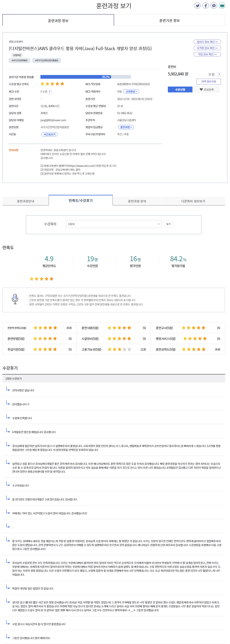The width and height of the screenshot is (230, 644).
Task: Expand 일자리 정보 확인 link
Action: pyautogui.click(x=207, y=42)
